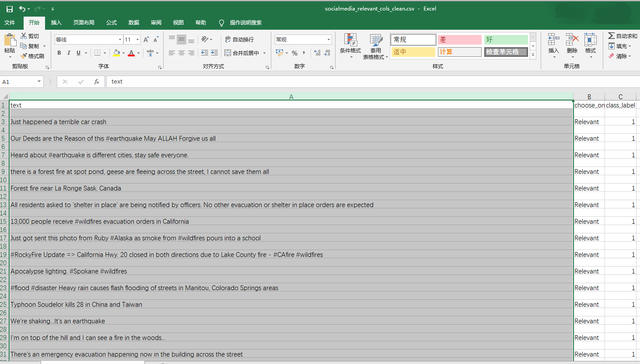Open the font name dropdown
The image size is (640, 364).
(120, 39)
